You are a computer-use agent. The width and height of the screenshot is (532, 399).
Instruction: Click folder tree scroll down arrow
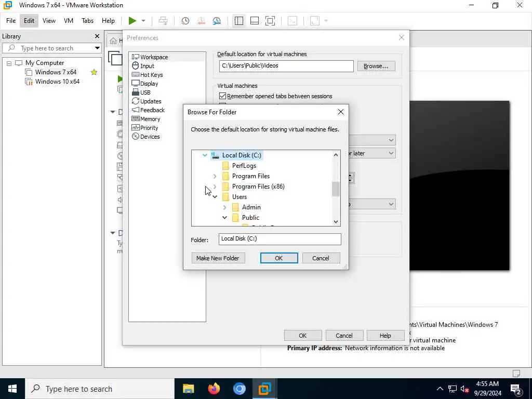[x=336, y=221]
